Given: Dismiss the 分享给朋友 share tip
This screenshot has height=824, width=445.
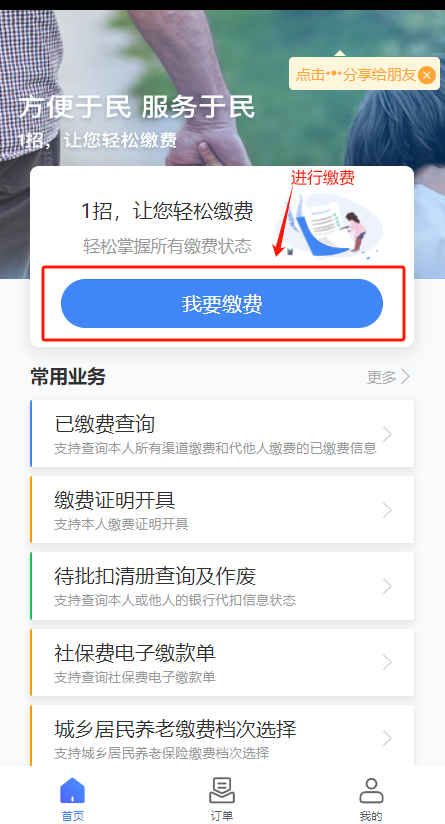Looking at the screenshot, I should 427,75.
